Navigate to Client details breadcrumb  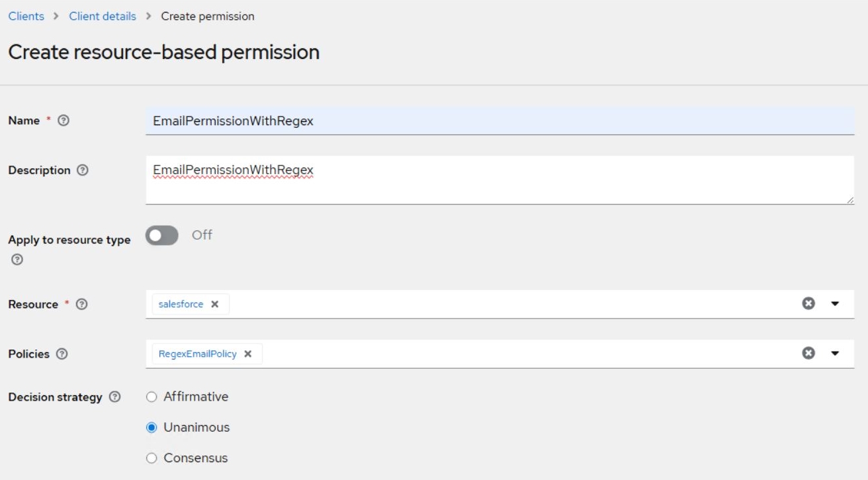click(103, 17)
